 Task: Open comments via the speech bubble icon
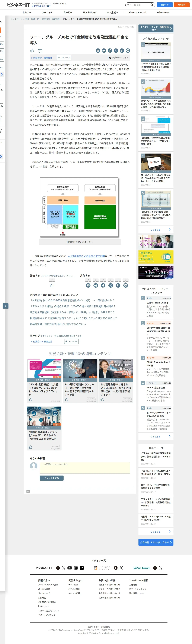[40, 51]
